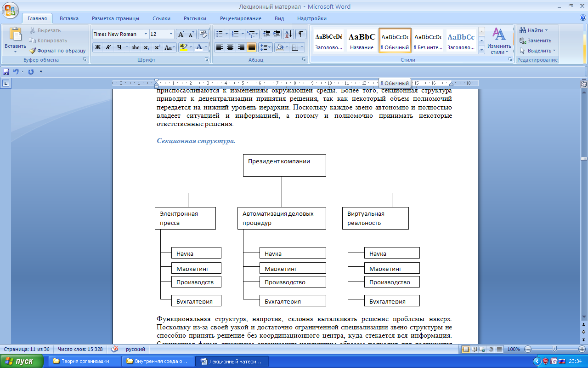Viewport: 588px width, 368px height.
Task: Switch to web layout view icon
Action: tap(483, 349)
